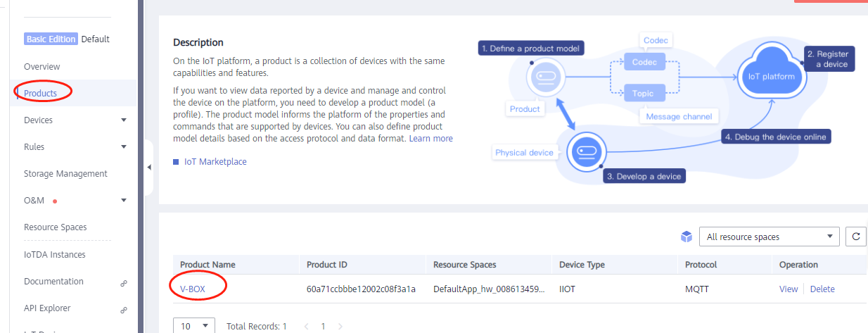Screen dimensions: 868x333
Task: Expand the Rules submenu arrow
Action: click(x=124, y=147)
